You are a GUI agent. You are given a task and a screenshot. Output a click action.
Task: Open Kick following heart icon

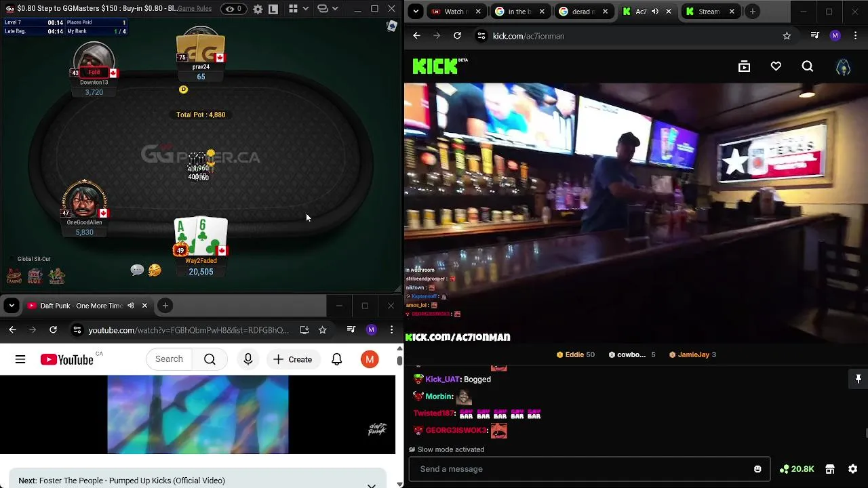pyautogui.click(x=776, y=66)
